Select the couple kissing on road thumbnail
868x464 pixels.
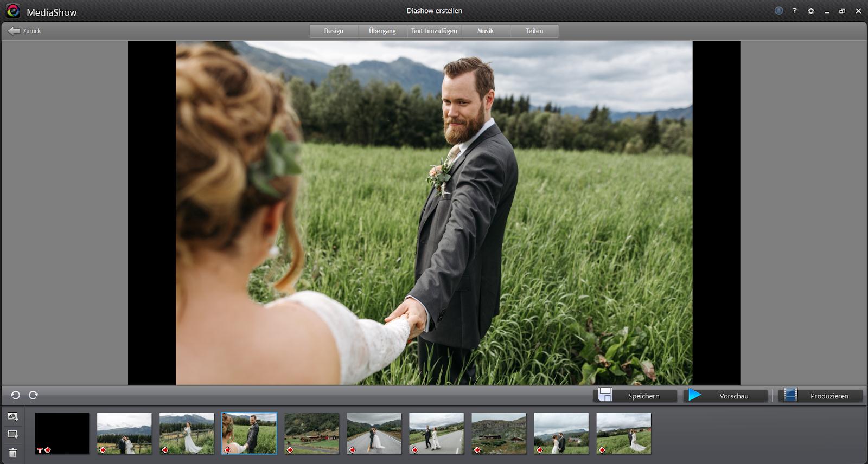coord(374,433)
